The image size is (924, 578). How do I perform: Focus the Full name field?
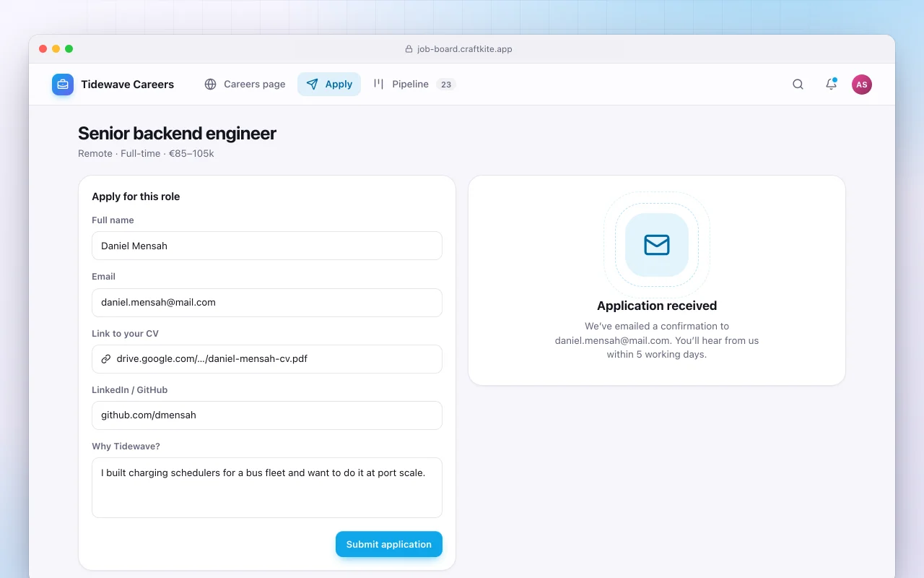267,246
